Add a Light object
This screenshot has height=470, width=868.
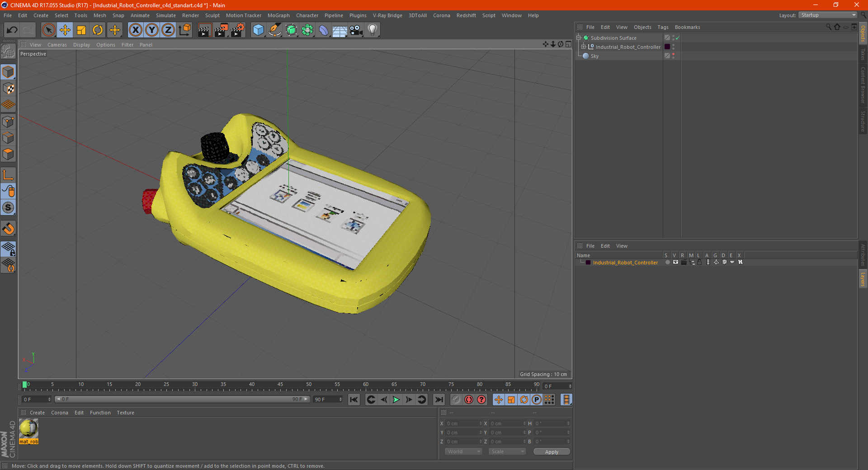373,30
